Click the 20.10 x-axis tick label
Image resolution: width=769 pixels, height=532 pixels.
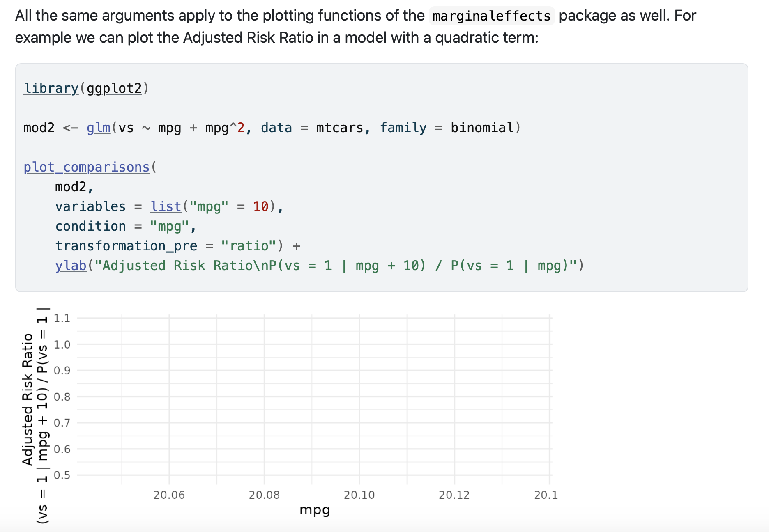click(359, 495)
